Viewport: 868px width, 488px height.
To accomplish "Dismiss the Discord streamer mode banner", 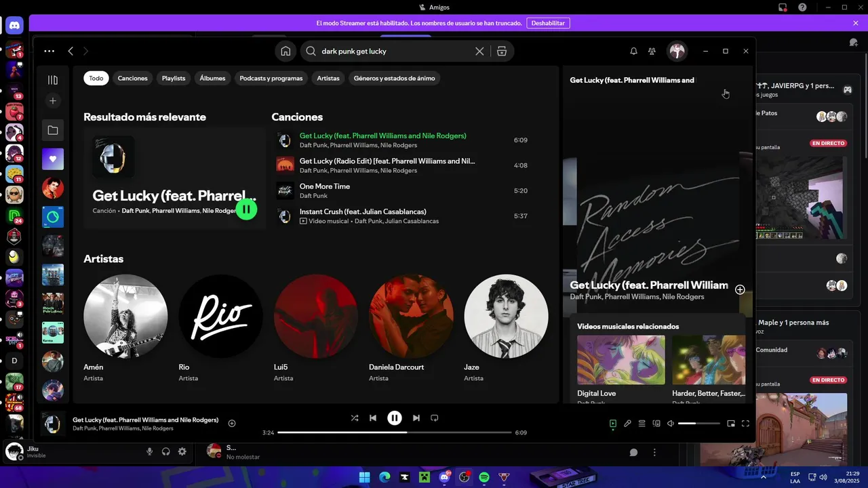I will (856, 23).
